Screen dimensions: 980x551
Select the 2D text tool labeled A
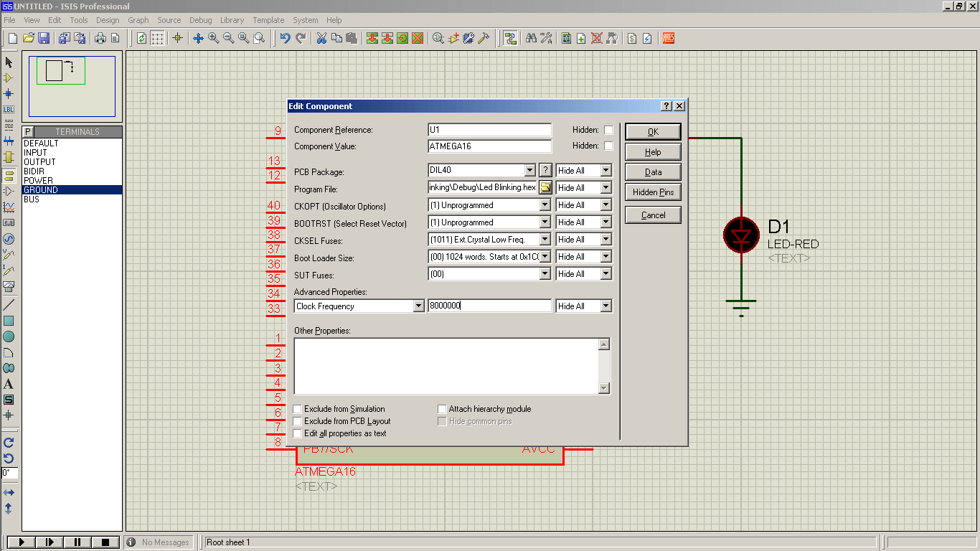9,384
